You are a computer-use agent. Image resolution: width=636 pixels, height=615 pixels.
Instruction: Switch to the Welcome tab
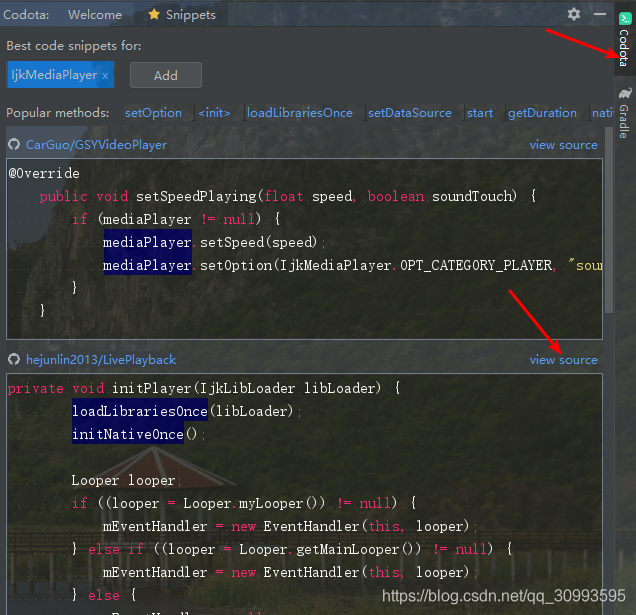pyautogui.click(x=95, y=15)
